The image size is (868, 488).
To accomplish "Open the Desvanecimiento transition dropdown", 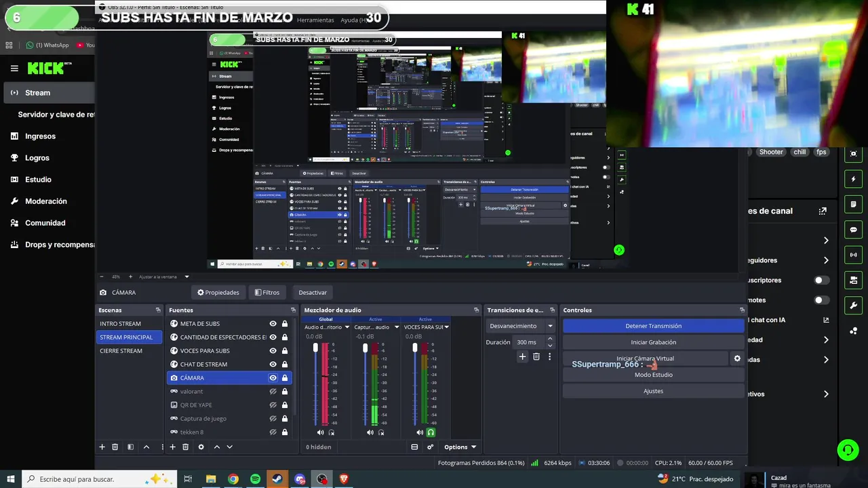I will (521, 326).
